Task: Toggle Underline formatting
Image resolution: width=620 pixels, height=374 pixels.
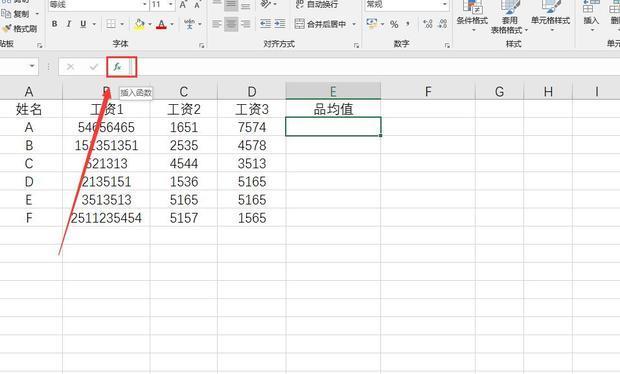Action: [83, 24]
